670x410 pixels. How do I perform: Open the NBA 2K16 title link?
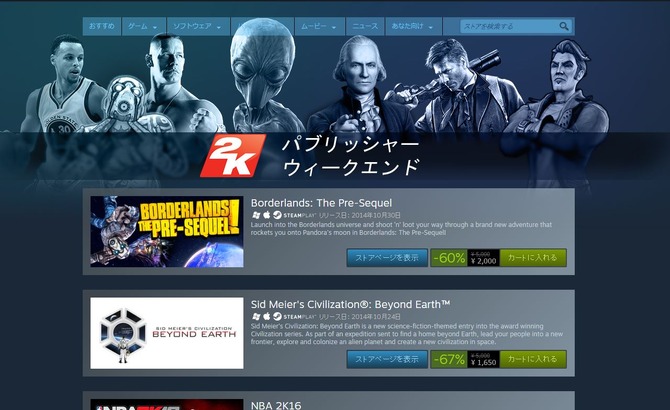pos(276,405)
